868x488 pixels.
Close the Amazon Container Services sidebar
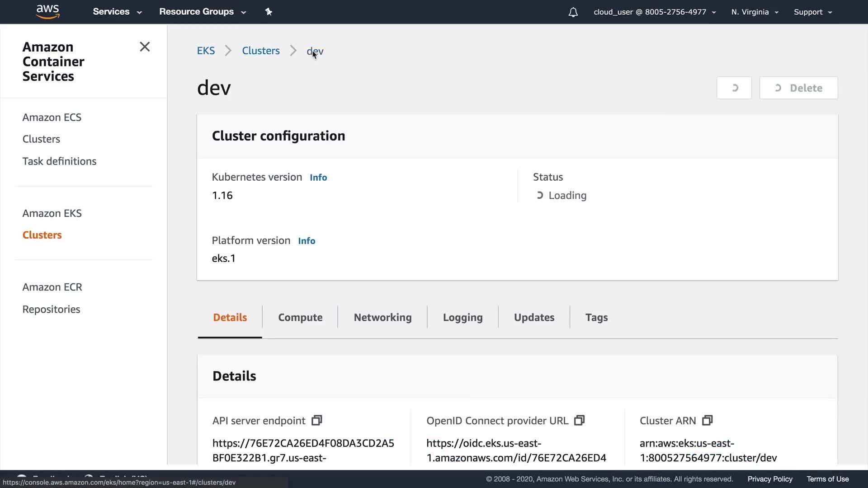(x=145, y=47)
